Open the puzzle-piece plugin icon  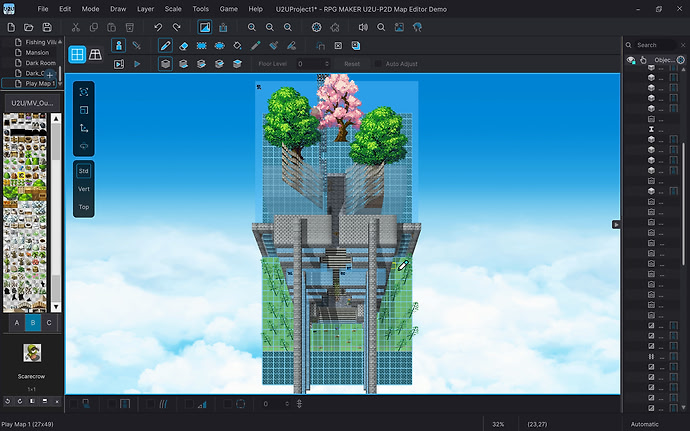click(x=335, y=27)
